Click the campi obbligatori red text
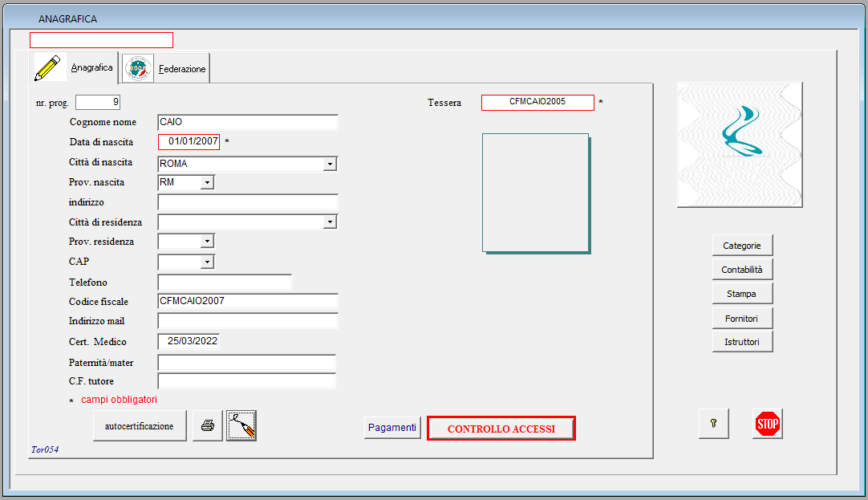Viewport: 868px width, 500px height. [x=119, y=399]
